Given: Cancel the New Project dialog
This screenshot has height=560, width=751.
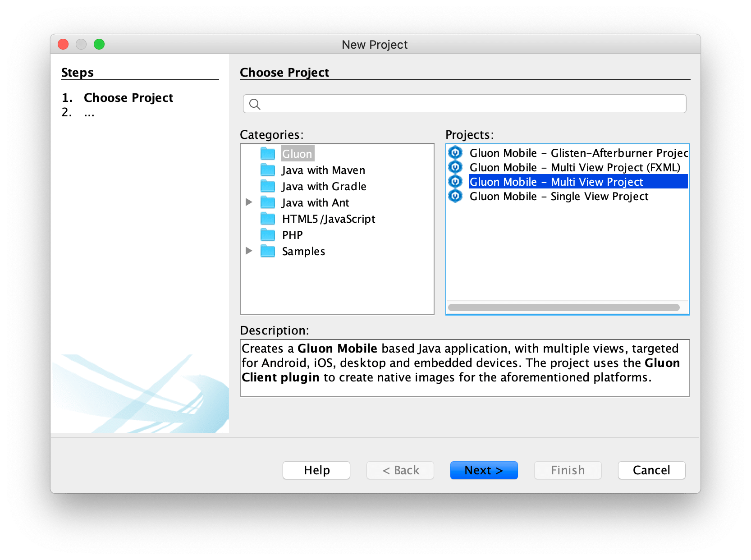Looking at the screenshot, I should (652, 470).
